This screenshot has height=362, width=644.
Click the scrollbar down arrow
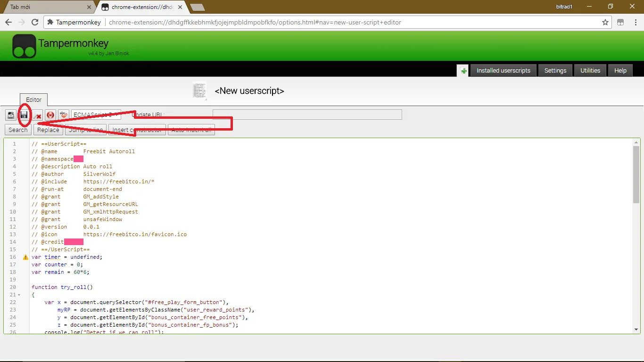click(x=636, y=329)
